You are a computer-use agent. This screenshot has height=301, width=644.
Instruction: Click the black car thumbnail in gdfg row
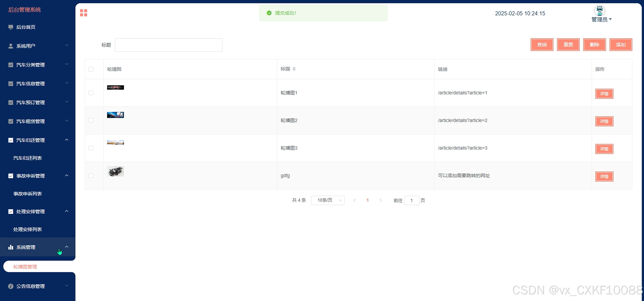tap(115, 171)
